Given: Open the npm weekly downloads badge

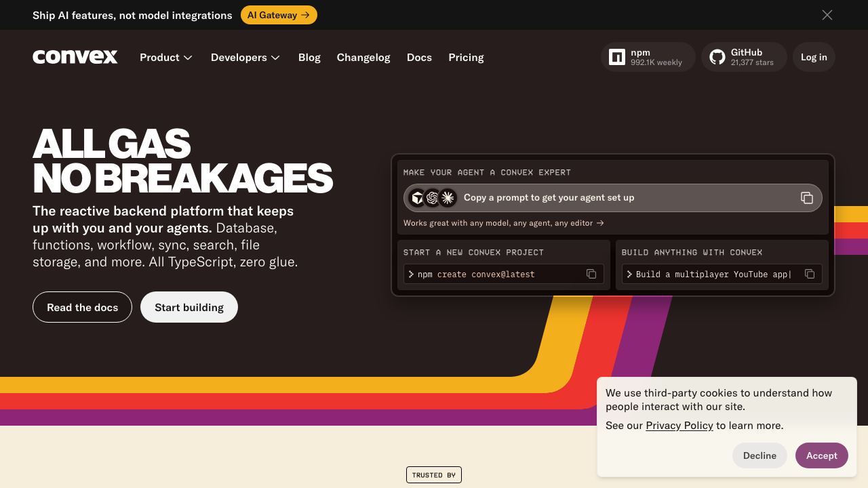Looking at the screenshot, I should [x=648, y=57].
